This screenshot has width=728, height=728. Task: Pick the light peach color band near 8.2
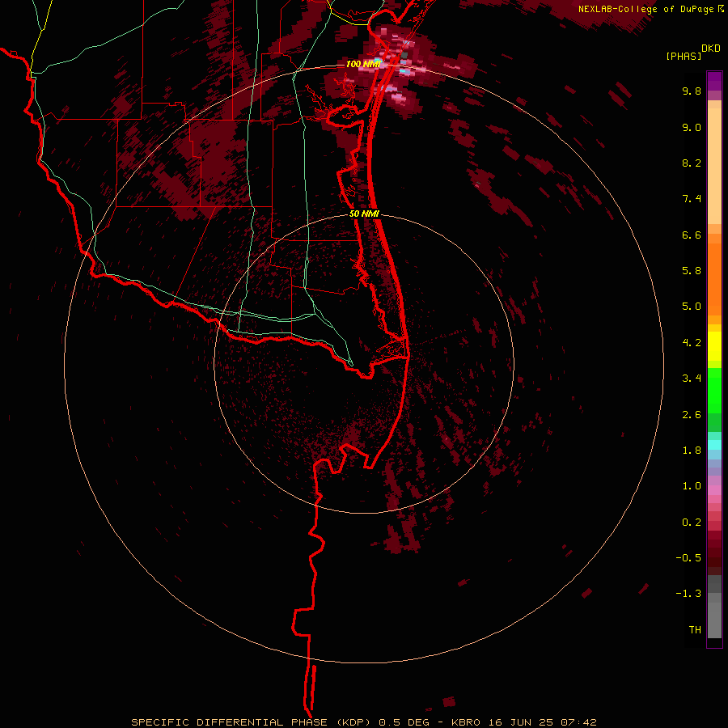click(714, 165)
